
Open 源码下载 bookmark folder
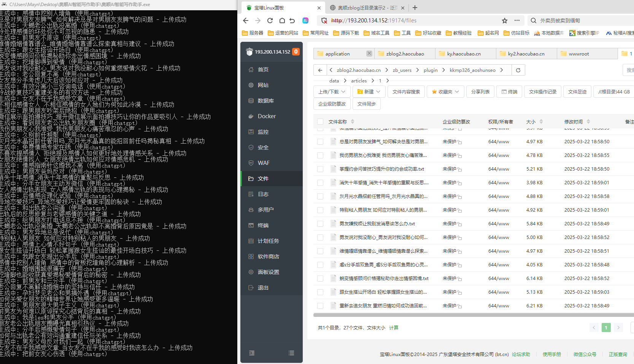tap(346, 33)
